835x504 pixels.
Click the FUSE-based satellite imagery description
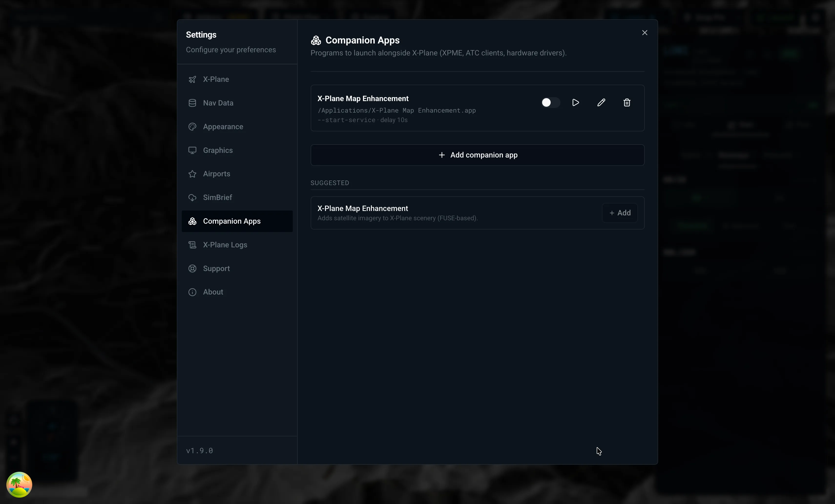coord(397,218)
